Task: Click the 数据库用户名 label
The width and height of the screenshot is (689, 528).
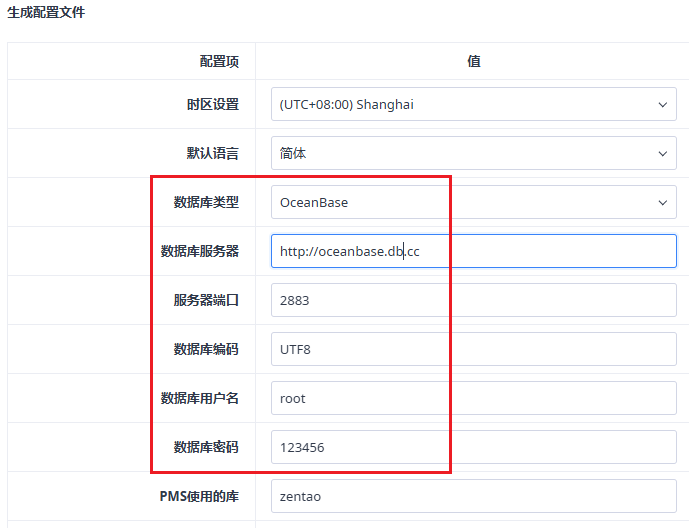Action: (200, 398)
